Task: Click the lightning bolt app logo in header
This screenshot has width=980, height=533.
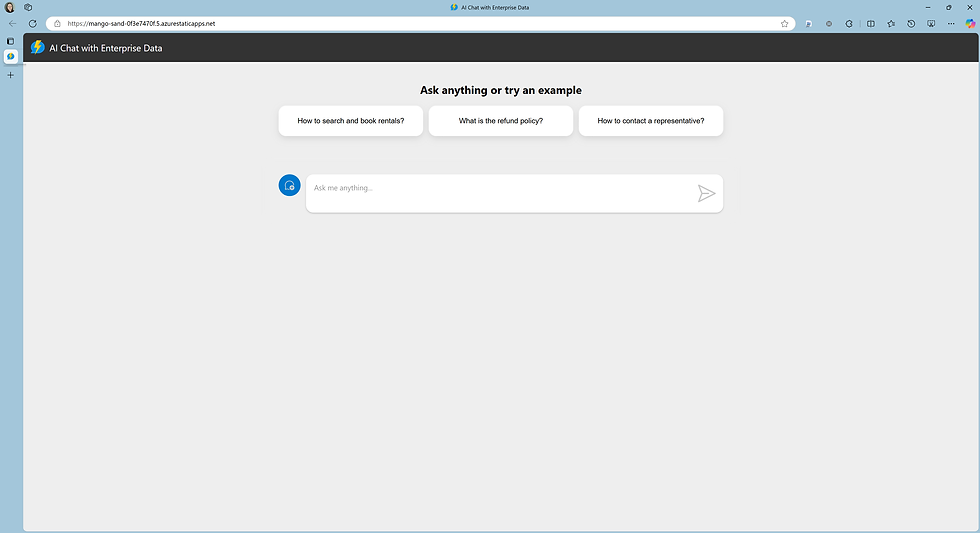Action: pos(38,47)
